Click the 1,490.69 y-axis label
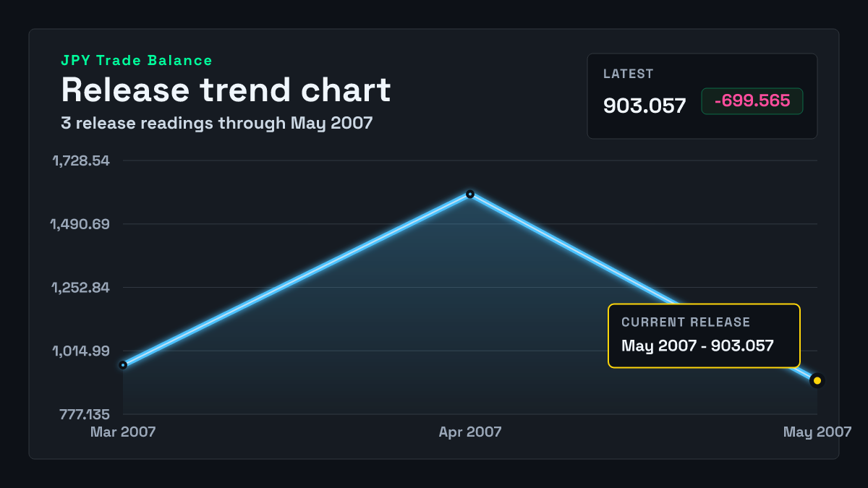868x488 pixels. (80, 224)
